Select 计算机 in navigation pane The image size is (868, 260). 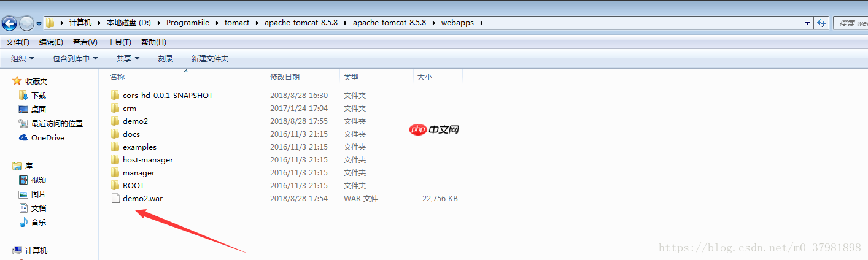pos(36,250)
